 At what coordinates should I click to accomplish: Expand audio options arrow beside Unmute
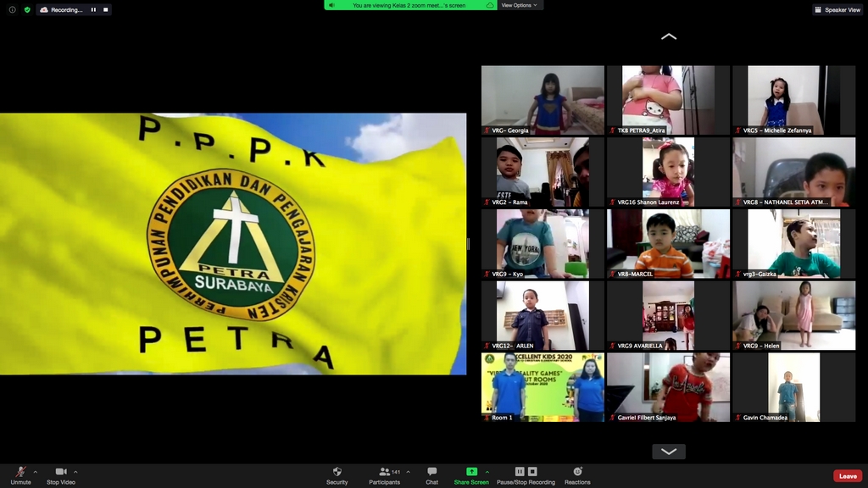tap(35, 472)
